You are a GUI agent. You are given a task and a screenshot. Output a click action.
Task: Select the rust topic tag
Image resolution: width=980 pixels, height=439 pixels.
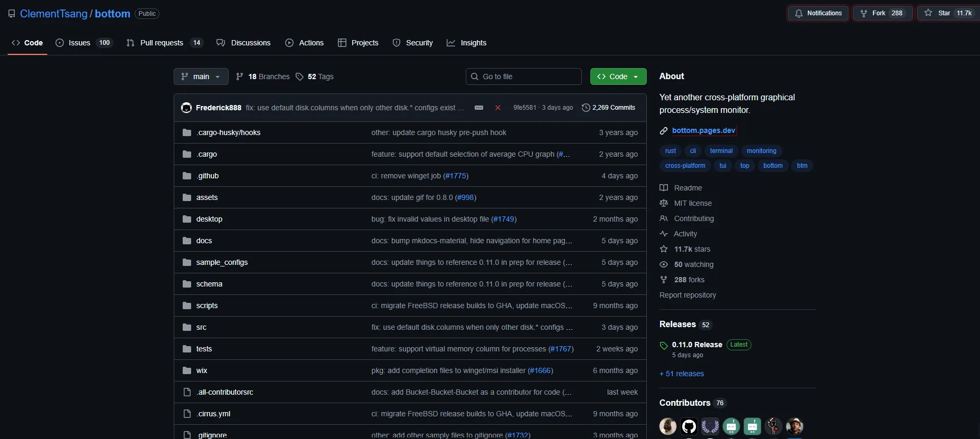(671, 151)
